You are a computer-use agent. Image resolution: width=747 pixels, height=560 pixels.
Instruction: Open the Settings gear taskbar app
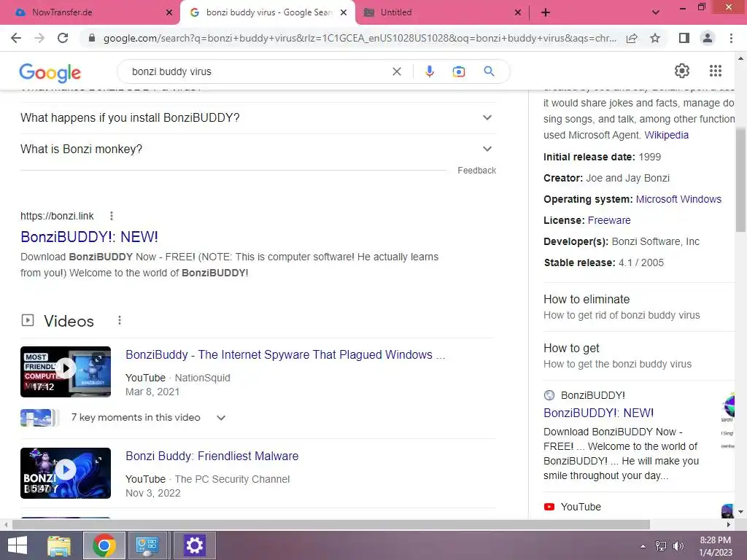(194, 545)
